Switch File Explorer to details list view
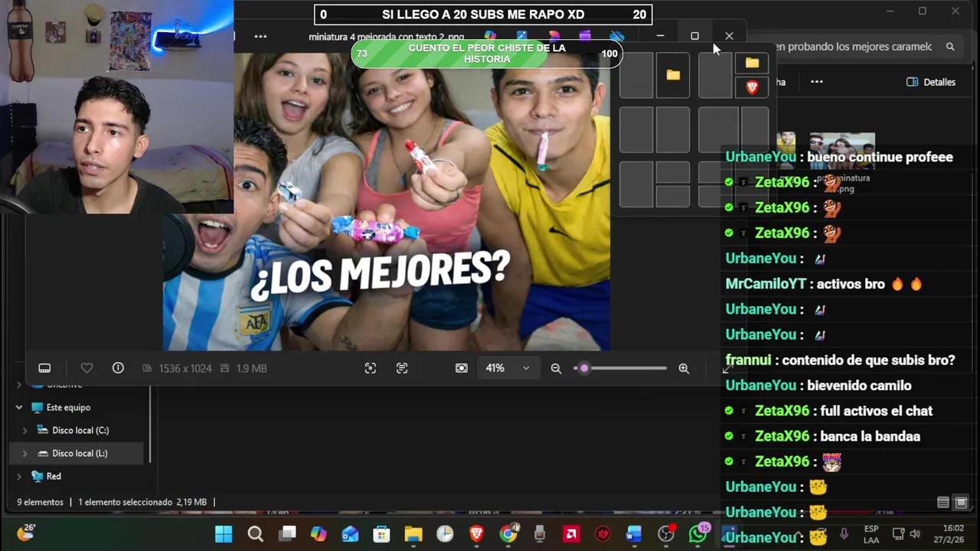 (x=943, y=503)
